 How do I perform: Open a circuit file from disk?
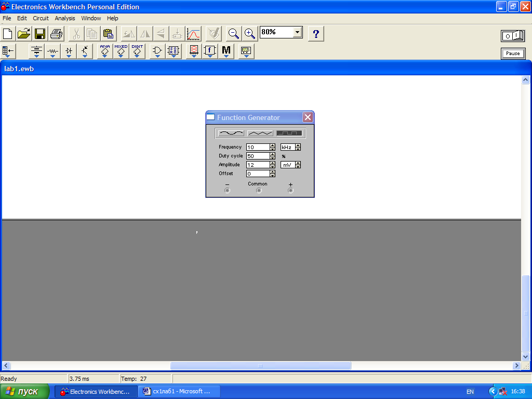24,34
